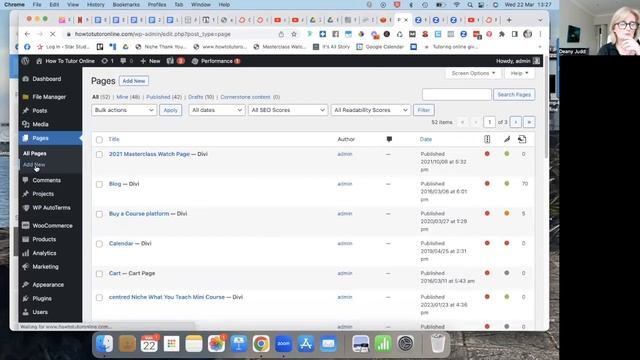
Task: Open the Chrome tab list chevron
Action: (540, 20)
